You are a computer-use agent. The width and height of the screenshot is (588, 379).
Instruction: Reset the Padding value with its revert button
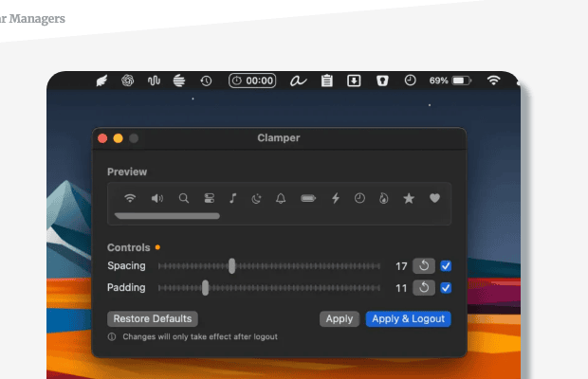coord(424,288)
